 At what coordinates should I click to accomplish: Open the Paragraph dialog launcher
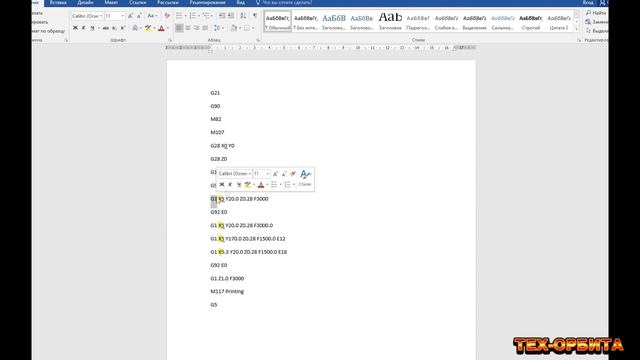coord(258,40)
